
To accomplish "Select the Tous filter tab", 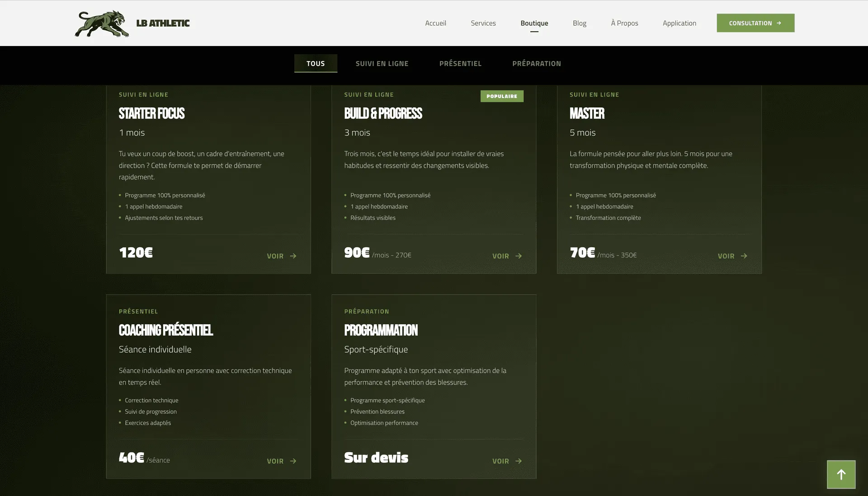I will 316,64.
